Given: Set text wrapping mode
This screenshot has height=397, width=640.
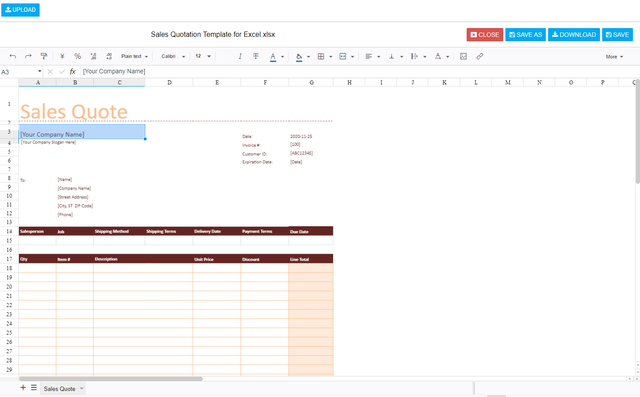Looking at the screenshot, I should click(x=414, y=56).
